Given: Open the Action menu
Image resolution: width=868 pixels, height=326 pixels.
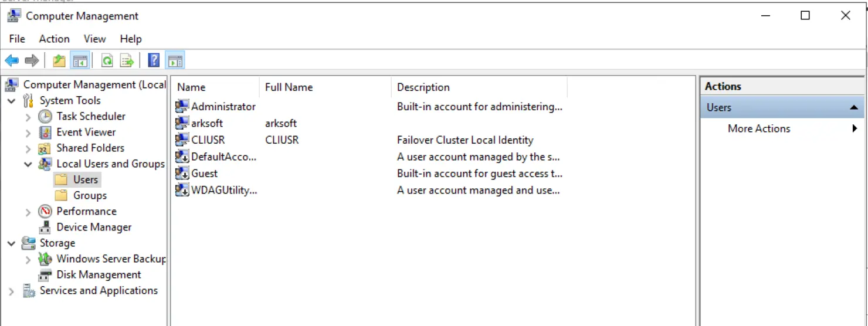Looking at the screenshot, I should coord(54,39).
